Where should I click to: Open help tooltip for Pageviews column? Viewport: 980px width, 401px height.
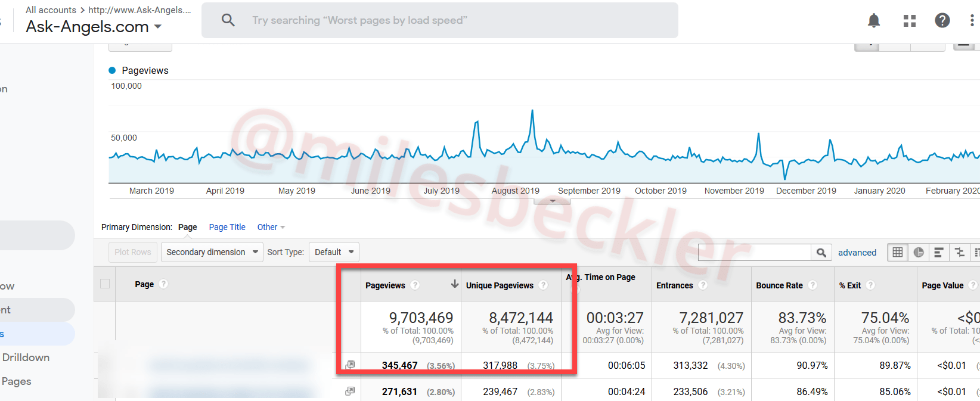[x=415, y=285]
